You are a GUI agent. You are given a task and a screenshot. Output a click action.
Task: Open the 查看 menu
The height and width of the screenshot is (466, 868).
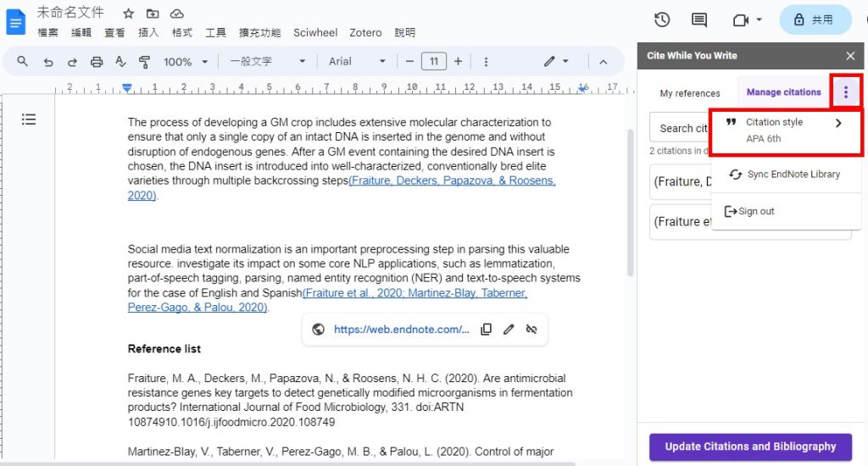(x=114, y=33)
